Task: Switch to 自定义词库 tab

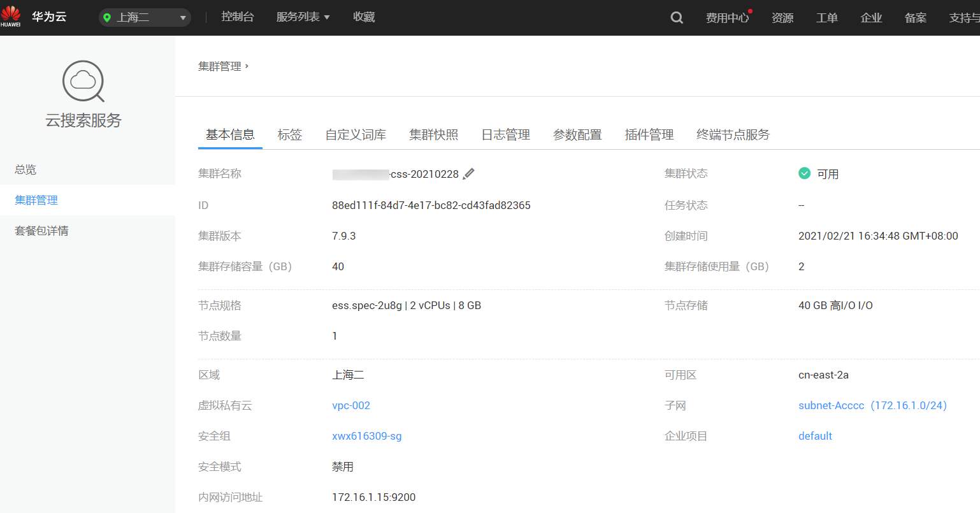Action: [x=356, y=134]
